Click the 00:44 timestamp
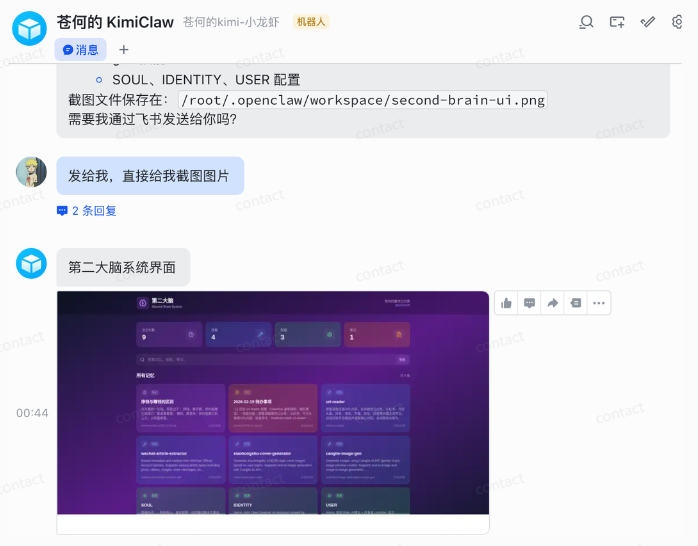Viewport: 698px width, 546px height. tap(32, 413)
